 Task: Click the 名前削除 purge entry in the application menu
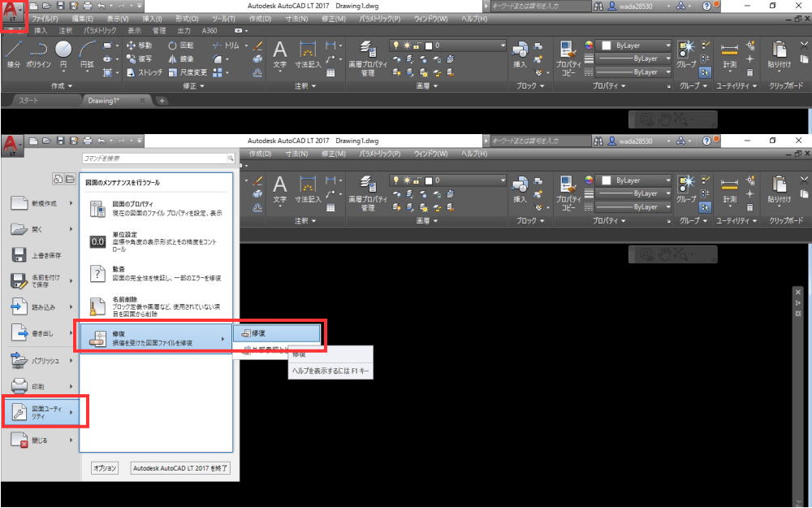pyautogui.click(x=155, y=306)
